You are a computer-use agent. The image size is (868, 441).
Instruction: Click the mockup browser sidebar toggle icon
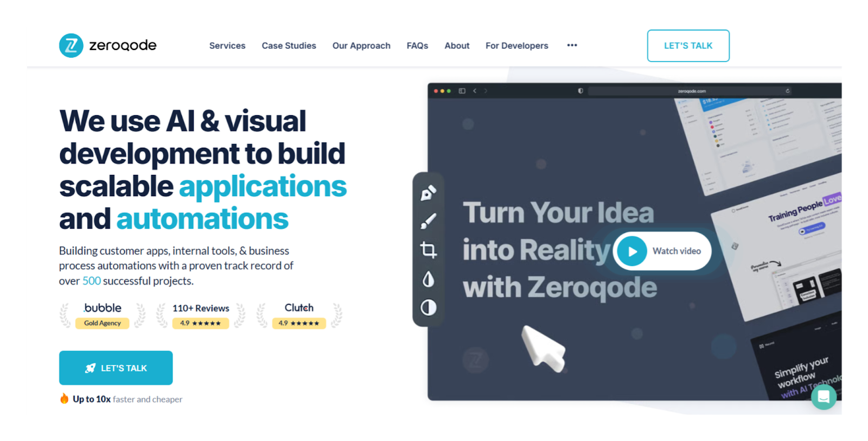coord(462,91)
